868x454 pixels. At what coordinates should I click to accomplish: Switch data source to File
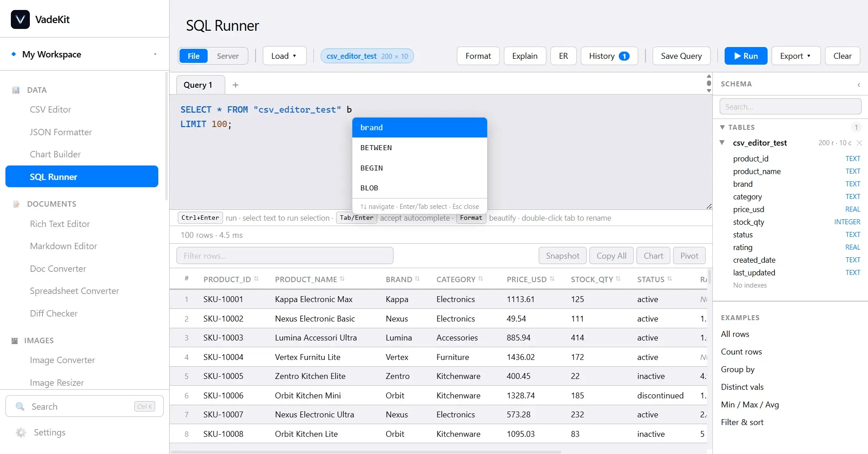click(194, 56)
